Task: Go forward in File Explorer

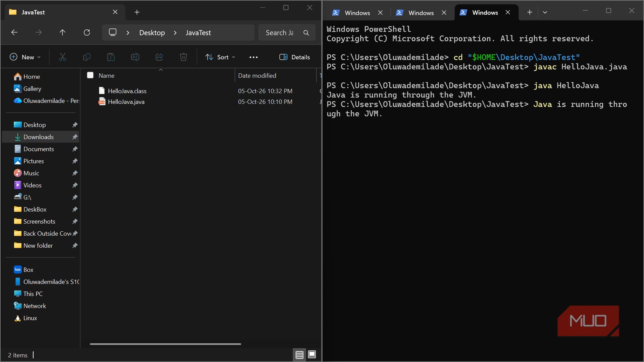Action: coord(38,32)
